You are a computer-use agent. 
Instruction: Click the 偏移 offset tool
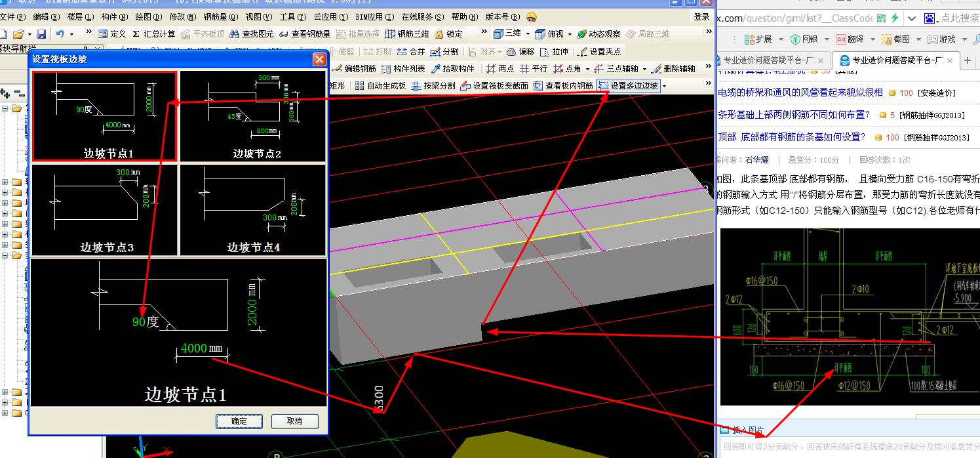point(520,51)
